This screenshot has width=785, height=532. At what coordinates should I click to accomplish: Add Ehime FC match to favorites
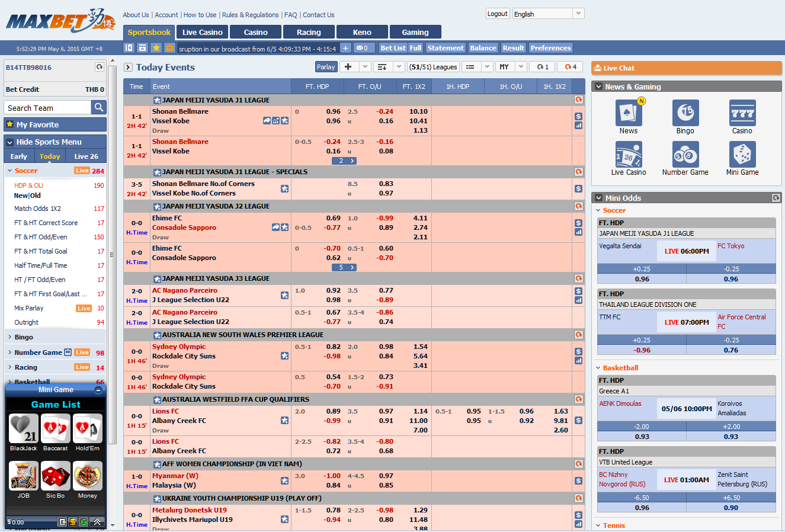284,227
